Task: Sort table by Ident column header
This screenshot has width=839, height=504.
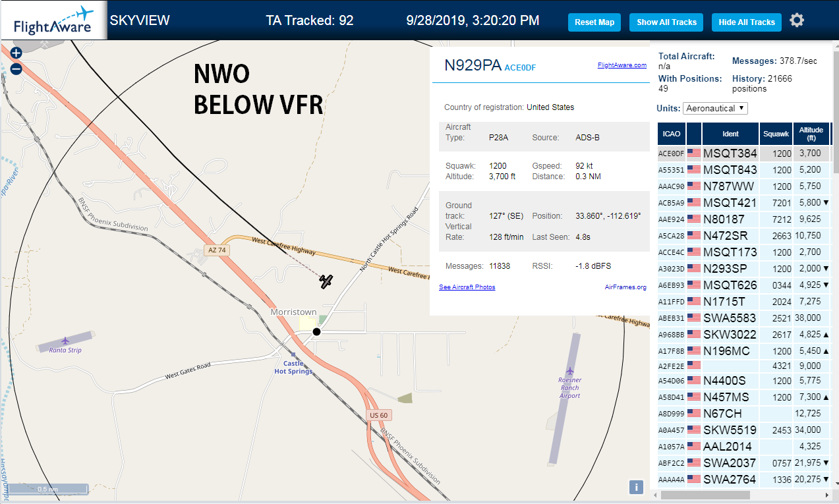Action: 730,134
